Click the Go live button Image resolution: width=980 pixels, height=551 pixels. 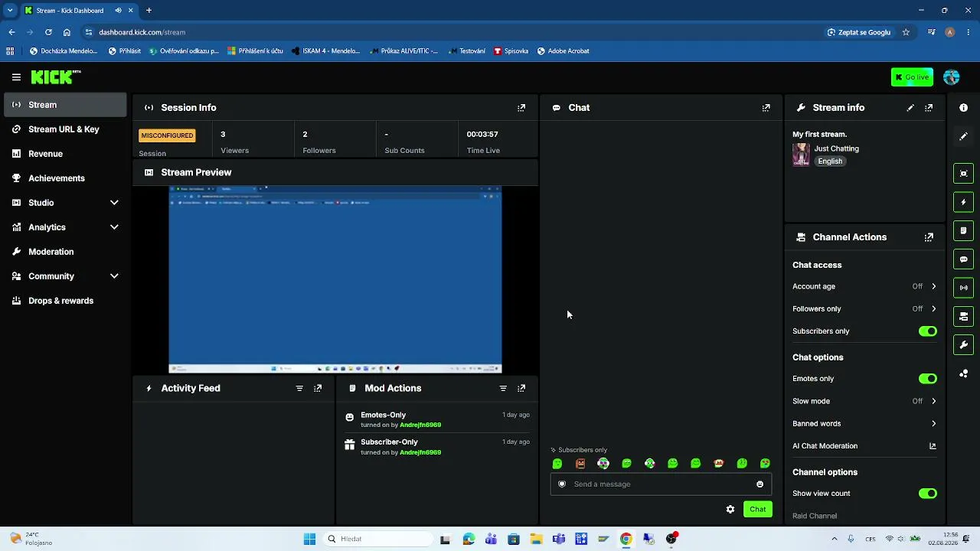point(912,77)
